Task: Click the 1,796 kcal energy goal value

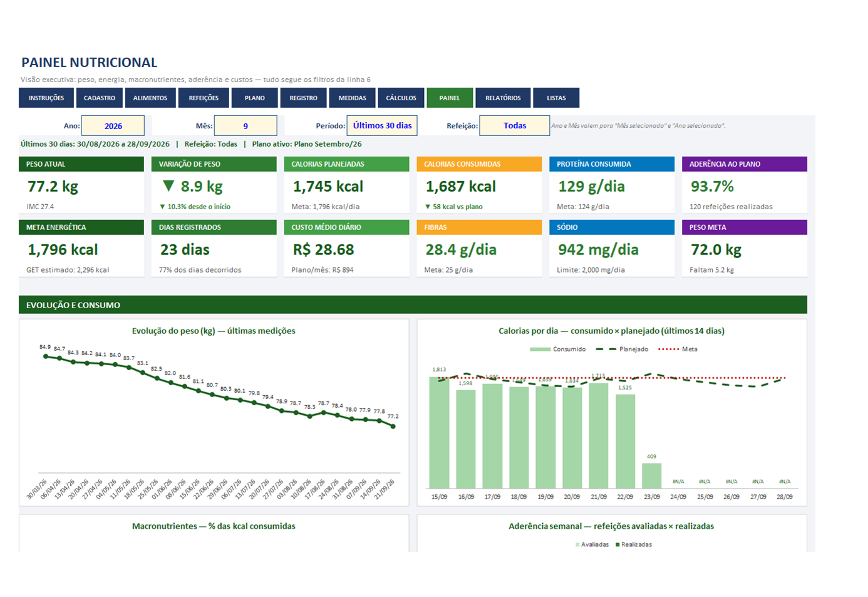Action: pos(63,249)
